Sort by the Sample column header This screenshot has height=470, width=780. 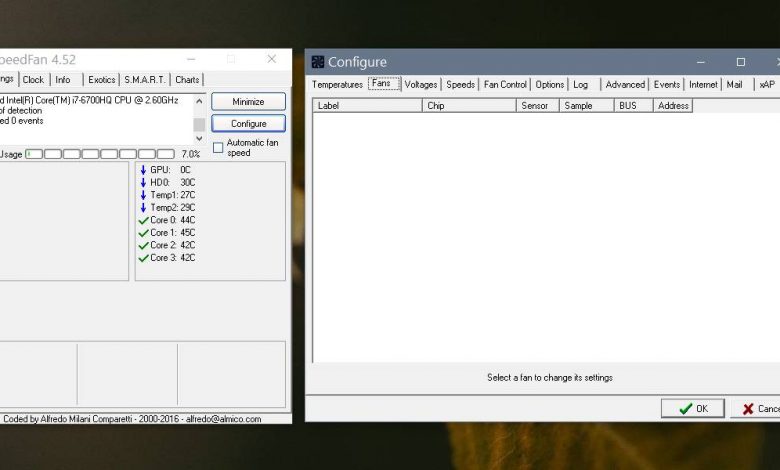586,105
